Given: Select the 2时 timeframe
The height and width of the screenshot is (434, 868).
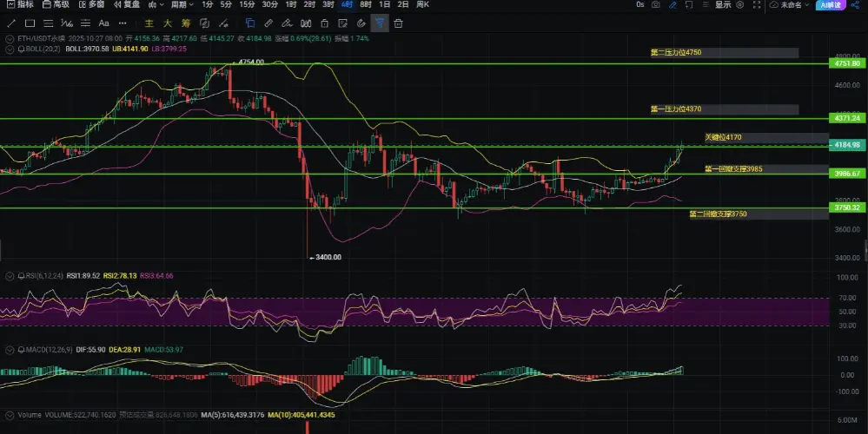Looking at the screenshot, I should pos(309,4).
